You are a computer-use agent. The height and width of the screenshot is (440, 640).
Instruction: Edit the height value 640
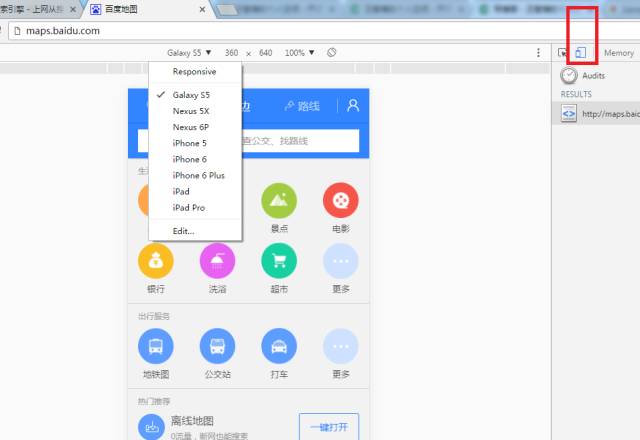pos(265,53)
